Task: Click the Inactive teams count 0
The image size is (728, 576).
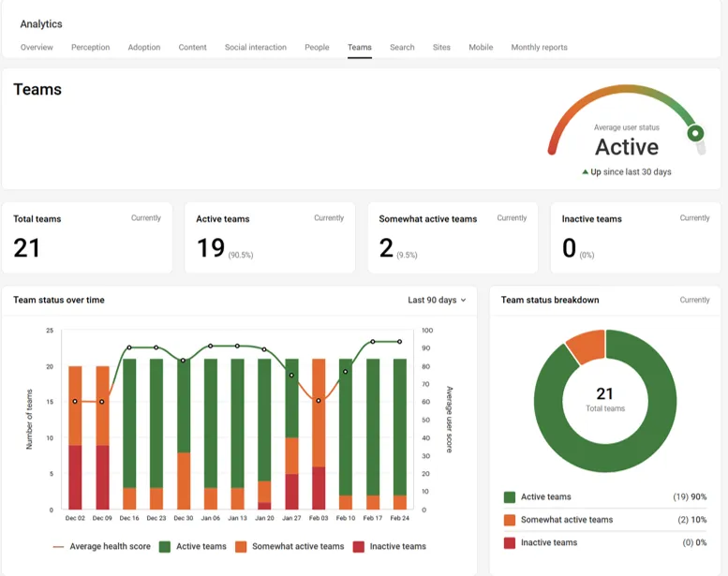Action: tap(570, 248)
